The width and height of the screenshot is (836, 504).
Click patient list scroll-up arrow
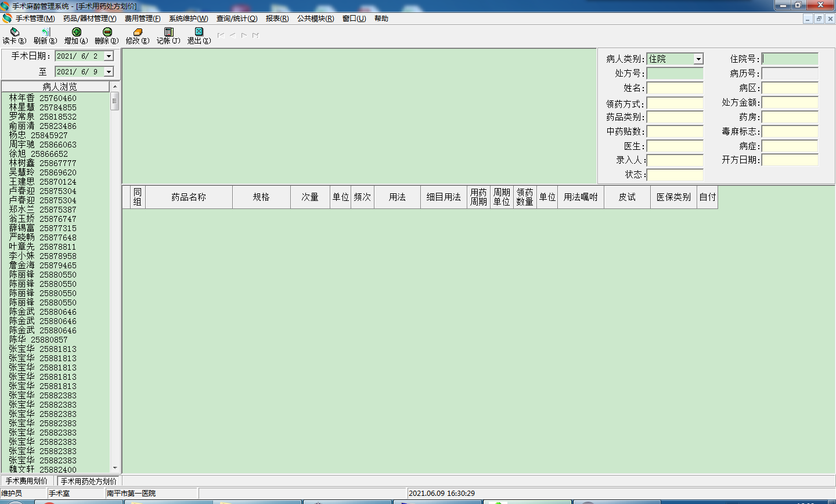point(115,87)
